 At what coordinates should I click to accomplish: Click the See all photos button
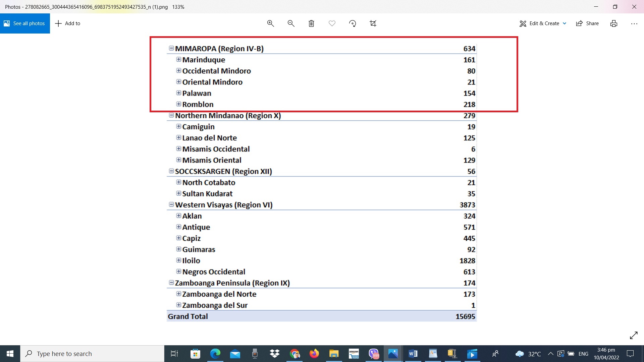[25, 23]
